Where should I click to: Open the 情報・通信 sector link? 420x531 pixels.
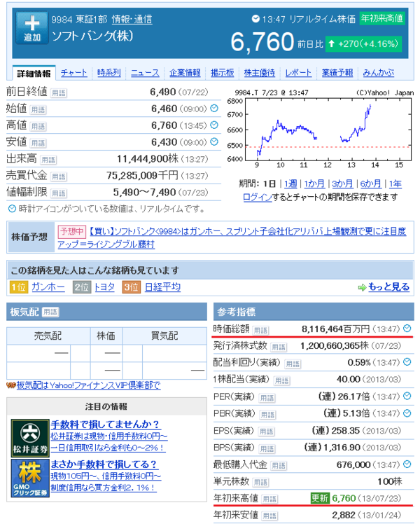pos(132,20)
